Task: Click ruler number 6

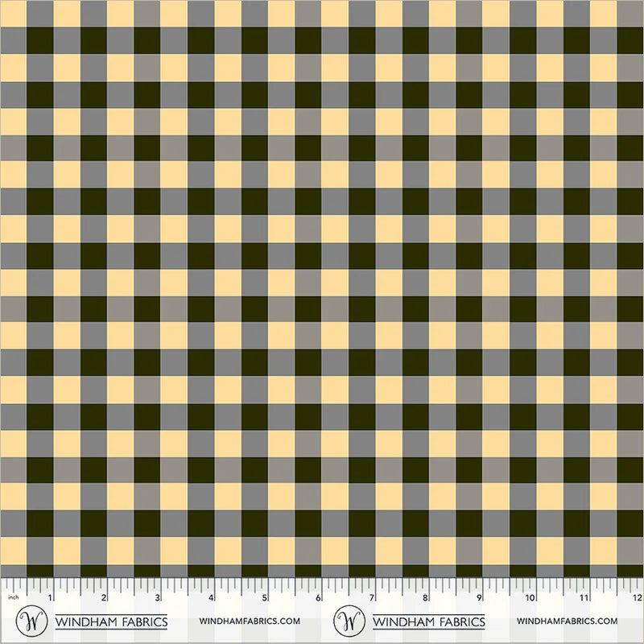Action: 318,597
